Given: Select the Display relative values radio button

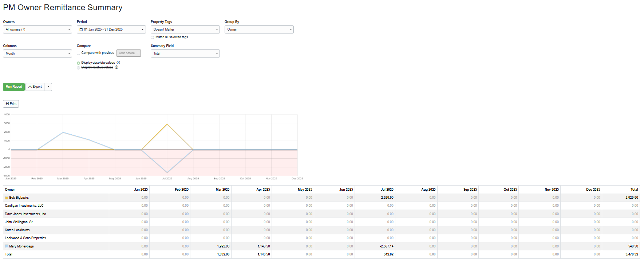Looking at the screenshot, I should tap(78, 68).
